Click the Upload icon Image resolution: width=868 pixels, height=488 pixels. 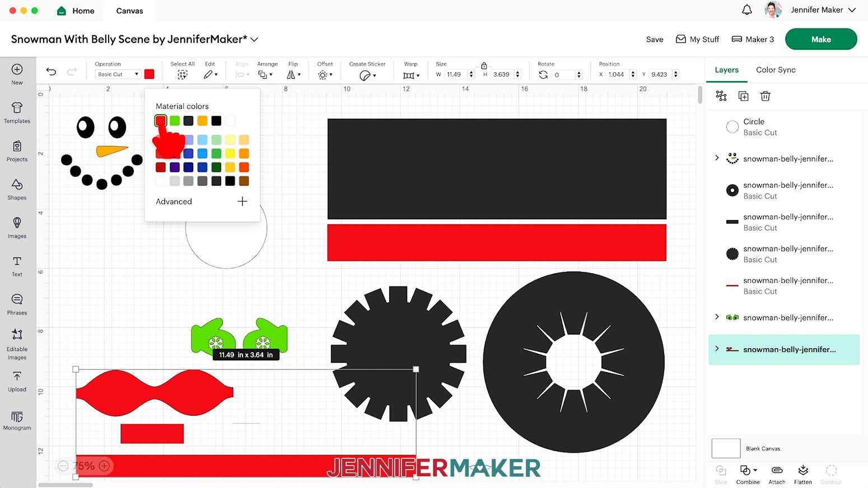(17, 376)
